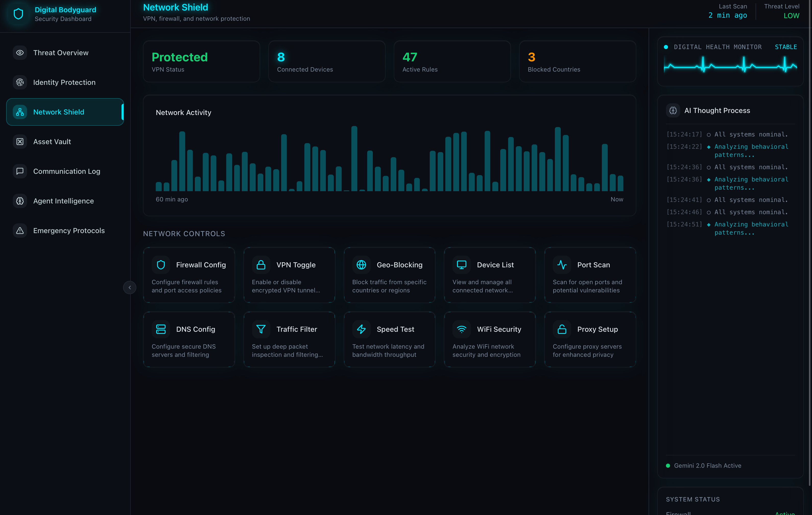Viewport: 812px width, 515px height.
Task: Click the Firewall Config shield icon
Action: (x=161, y=265)
